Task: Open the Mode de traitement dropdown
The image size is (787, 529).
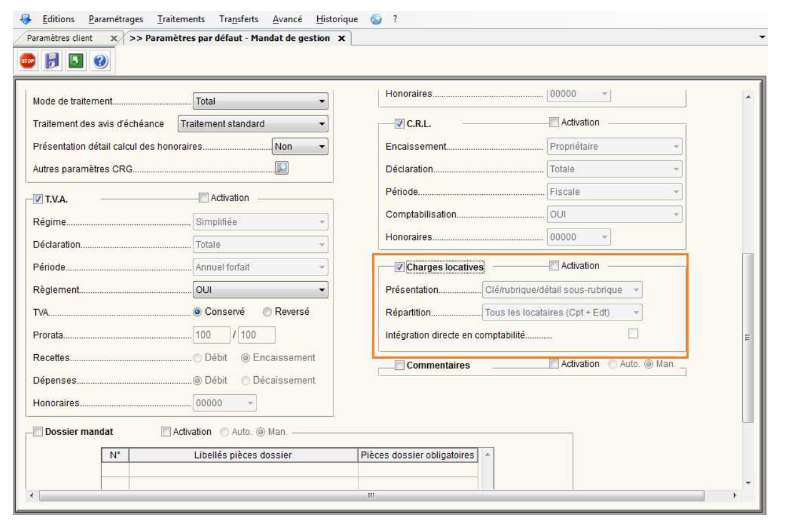Action: (x=260, y=101)
